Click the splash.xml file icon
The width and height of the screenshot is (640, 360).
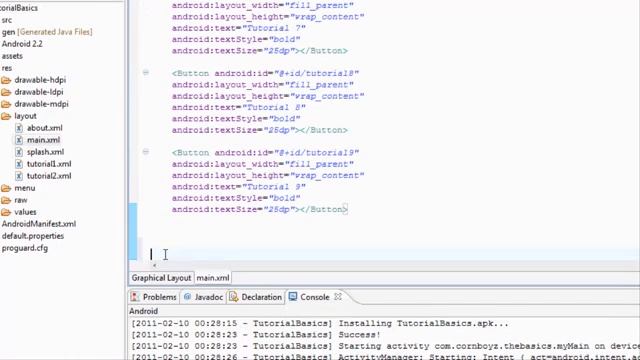pos(19,152)
